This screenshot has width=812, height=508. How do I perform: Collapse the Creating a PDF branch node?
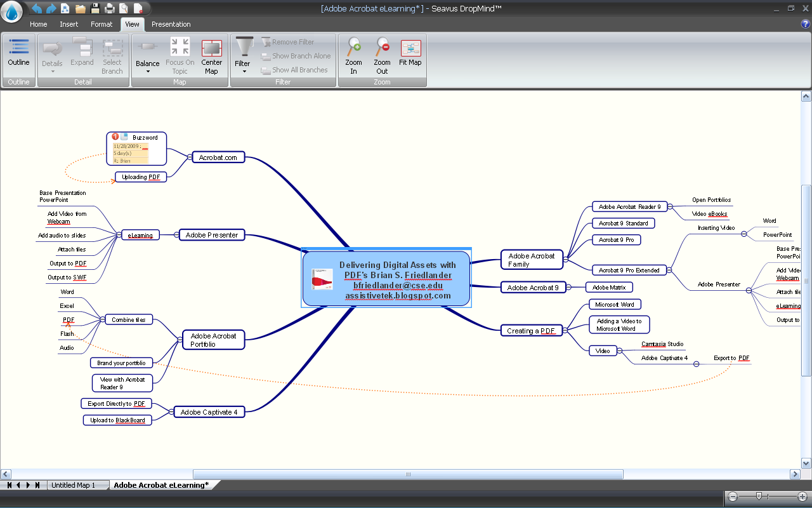pos(565,330)
